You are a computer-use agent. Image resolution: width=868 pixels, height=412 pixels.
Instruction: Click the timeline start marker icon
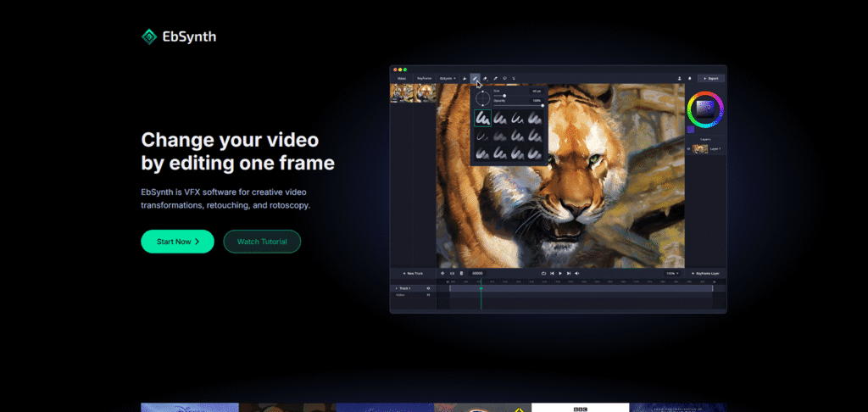coord(448,281)
